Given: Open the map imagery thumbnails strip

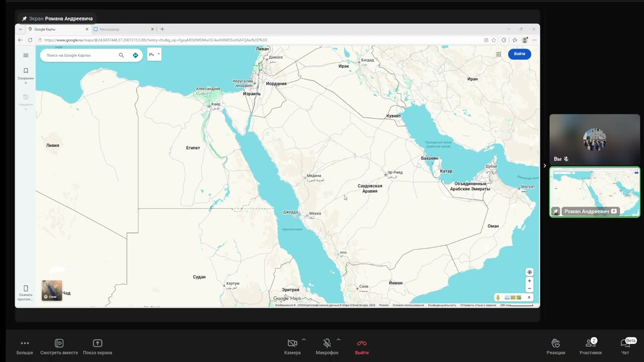Looking at the screenshot, I should (x=513, y=298).
